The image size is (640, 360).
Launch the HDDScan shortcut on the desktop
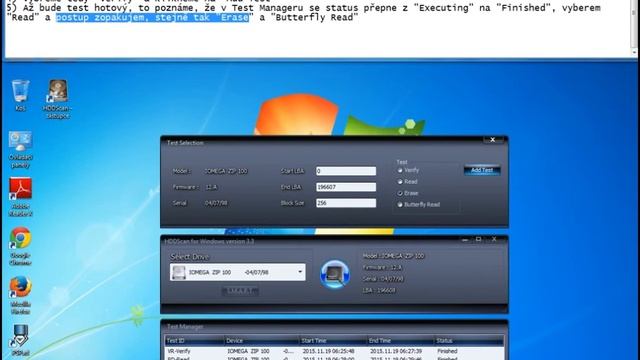click(x=58, y=99)
